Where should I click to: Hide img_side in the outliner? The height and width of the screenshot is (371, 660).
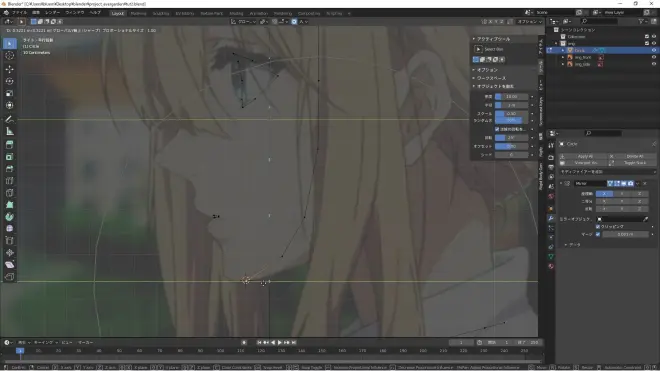point(654,64)
